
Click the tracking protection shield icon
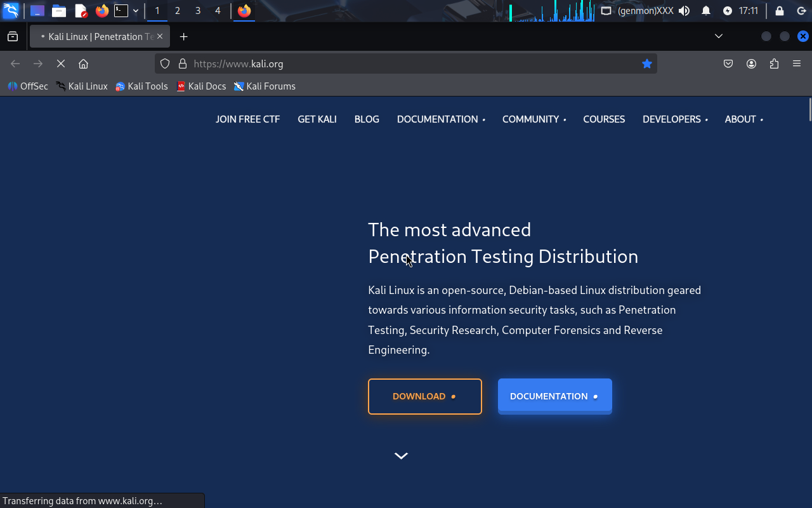point(165,63)
